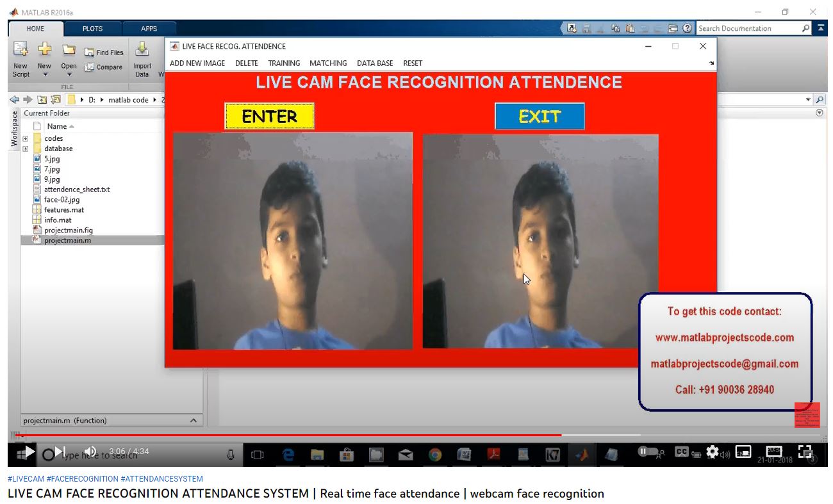
Task: Open the MATLAB help question mark icon
Action: click(687, 28)
